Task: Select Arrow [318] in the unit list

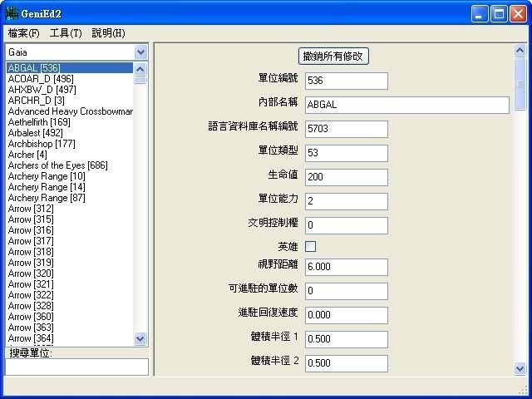Action: tap(70, 252)
